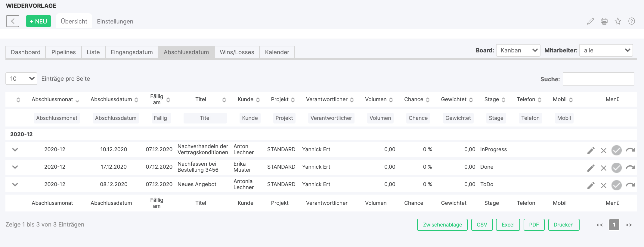Screen dimensions: 644x247
Task: Forward the Nachverhandeln der Vertragskonditionen entry
Action: tap(630, 150)
